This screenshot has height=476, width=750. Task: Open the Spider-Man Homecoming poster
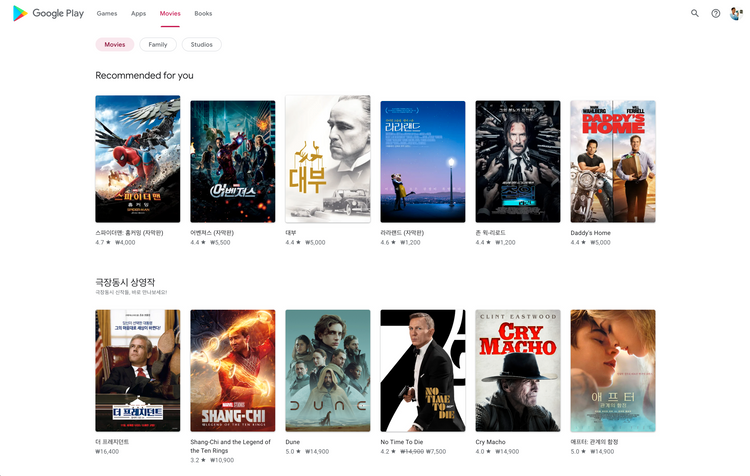[138, 159]
